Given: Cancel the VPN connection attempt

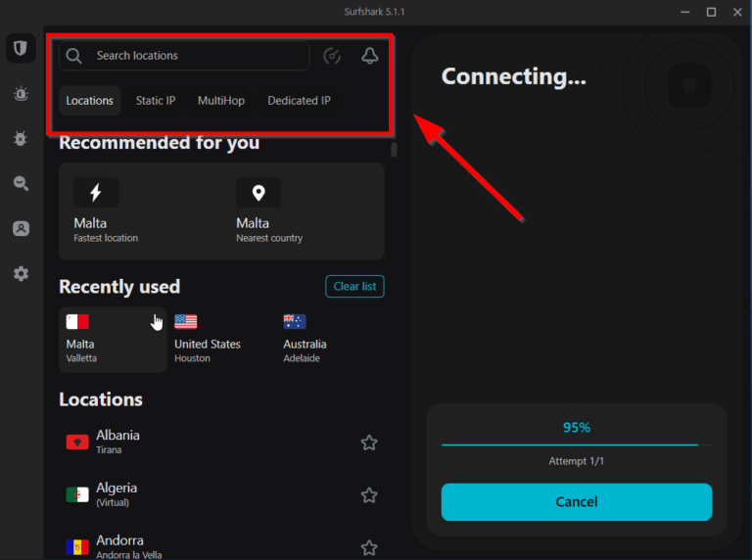Looking at the screenshot, I should pyautogui.click(x=576, y=501).
